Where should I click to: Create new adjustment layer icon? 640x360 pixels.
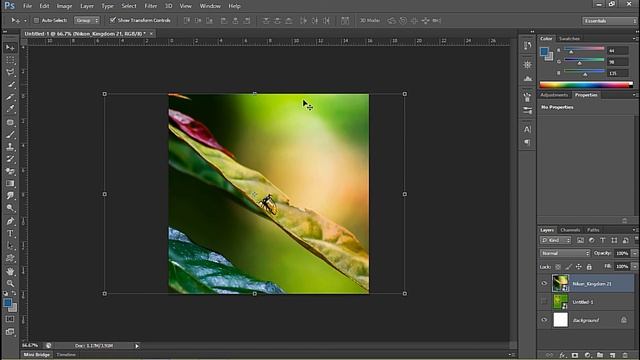587,356
